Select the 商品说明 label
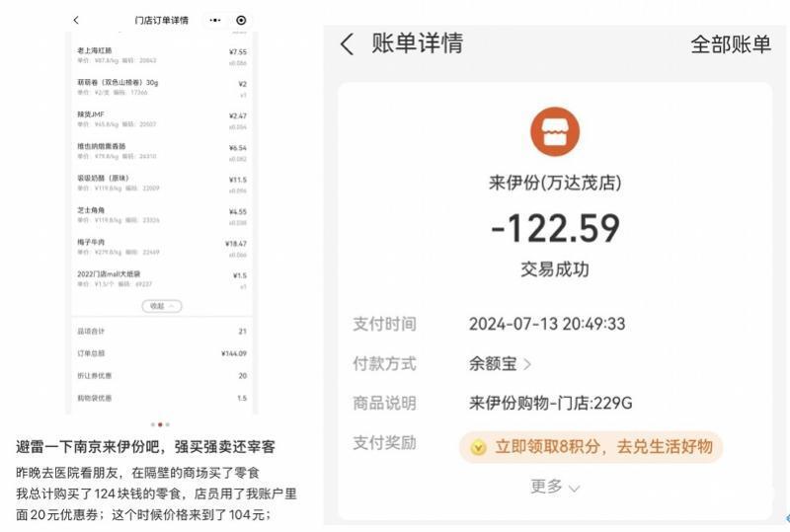Image resolution: width=790 pixels, height=532 pixels. (x=384, y=403)
